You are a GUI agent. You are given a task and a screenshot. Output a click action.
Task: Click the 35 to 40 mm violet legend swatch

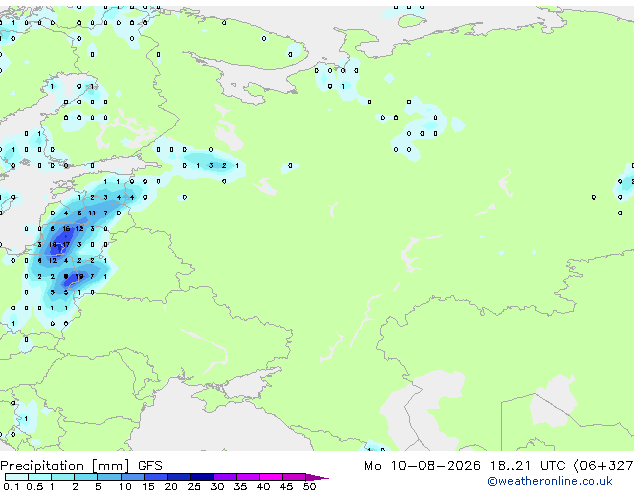[248, 477]
